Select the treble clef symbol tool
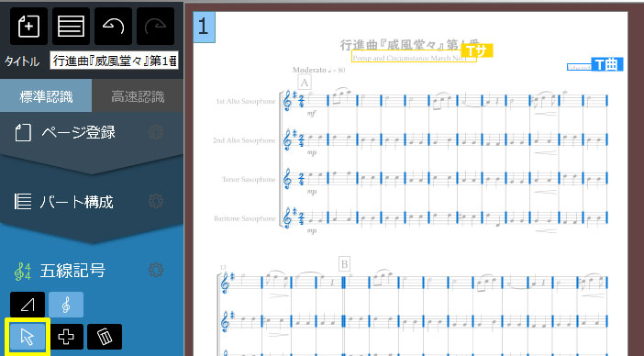Screen dimensions: 644x356 pyautogui.click(x=66, y=305)
